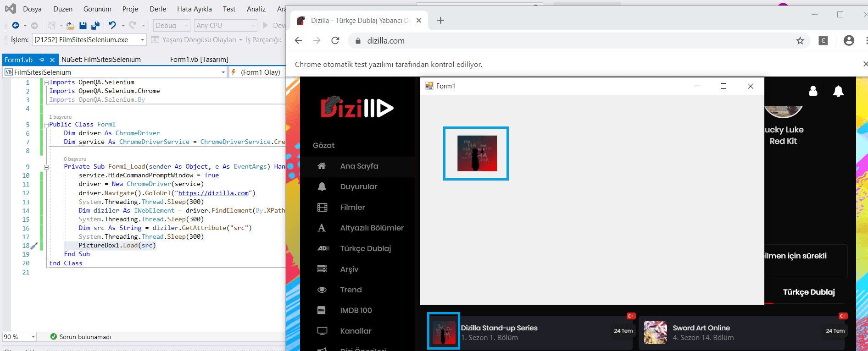Open Arşiv in sidebar

click(357, 269)
